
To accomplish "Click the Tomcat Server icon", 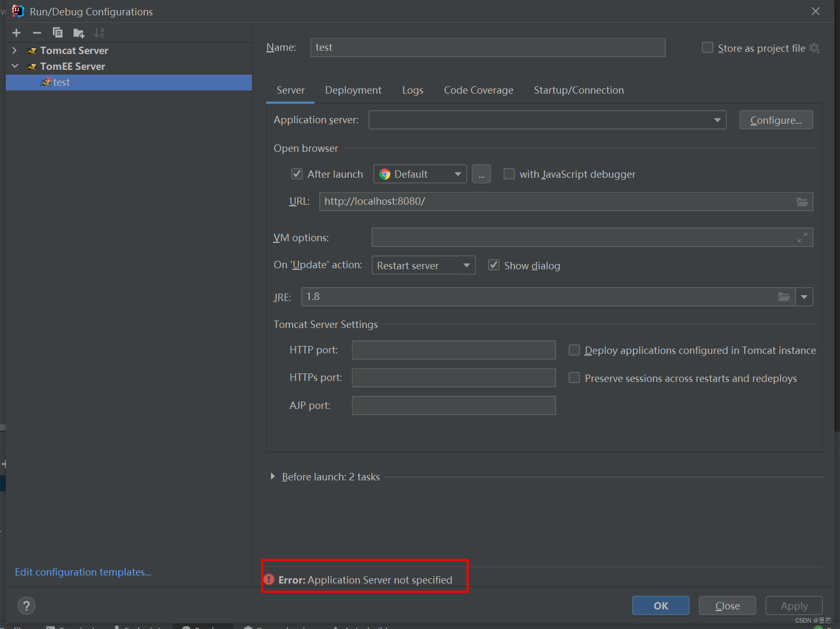I will pos(32,51).
